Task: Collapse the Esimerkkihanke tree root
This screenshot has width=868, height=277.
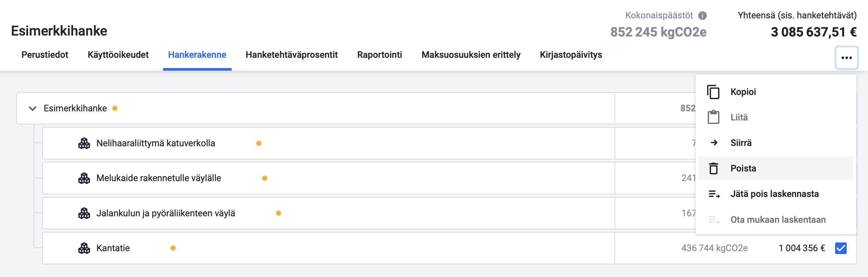Action: [x=32, y=108]
